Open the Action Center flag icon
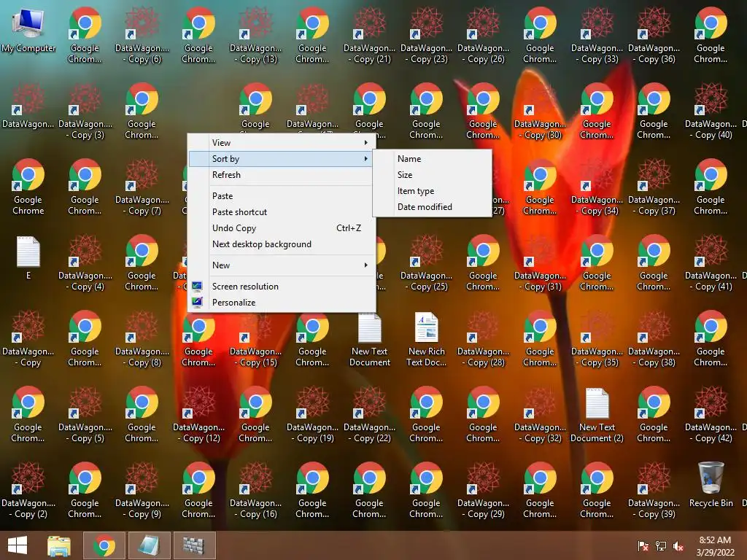Screen dimensions: 747x560 click(x=643, y=546)
